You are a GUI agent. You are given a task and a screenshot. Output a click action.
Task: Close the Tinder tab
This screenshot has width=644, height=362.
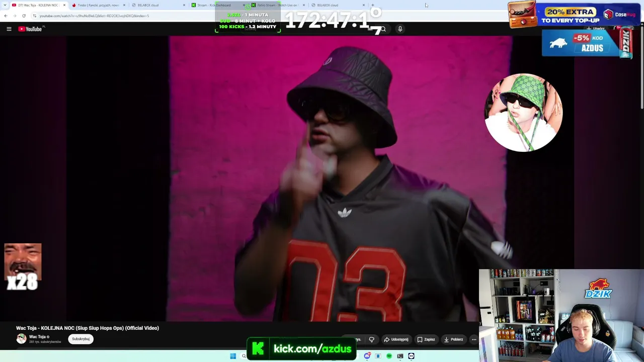[124, 5]
